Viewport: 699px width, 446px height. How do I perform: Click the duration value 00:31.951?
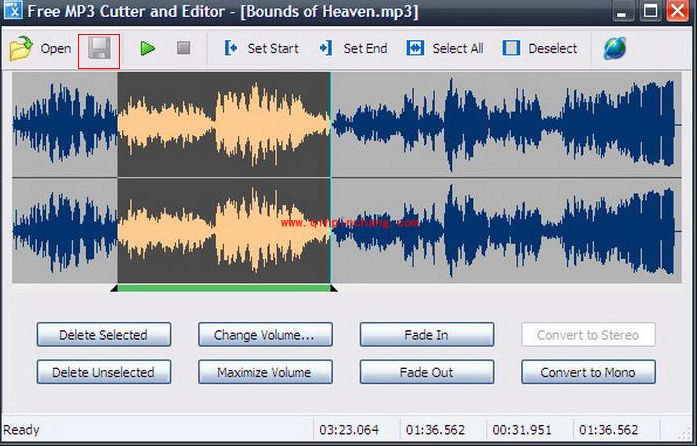click(x=522, y=430)
